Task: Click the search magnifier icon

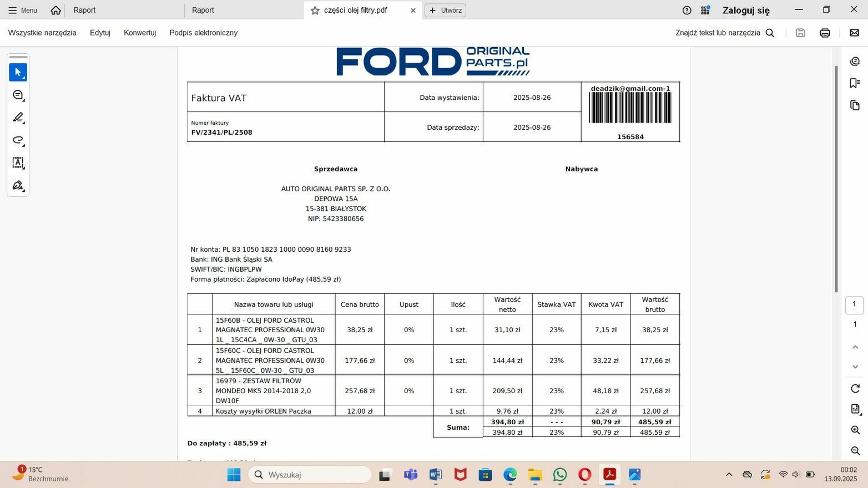Action: (770, 33)
